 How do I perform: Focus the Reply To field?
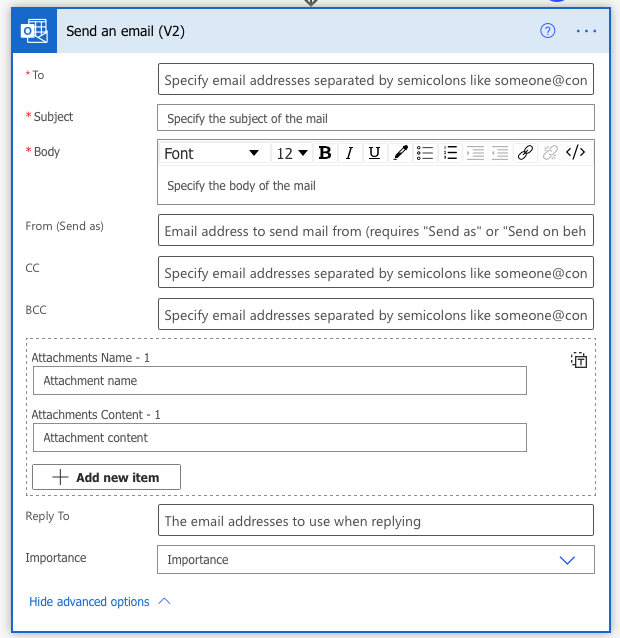pyautogui.click(x=375, y=520)
